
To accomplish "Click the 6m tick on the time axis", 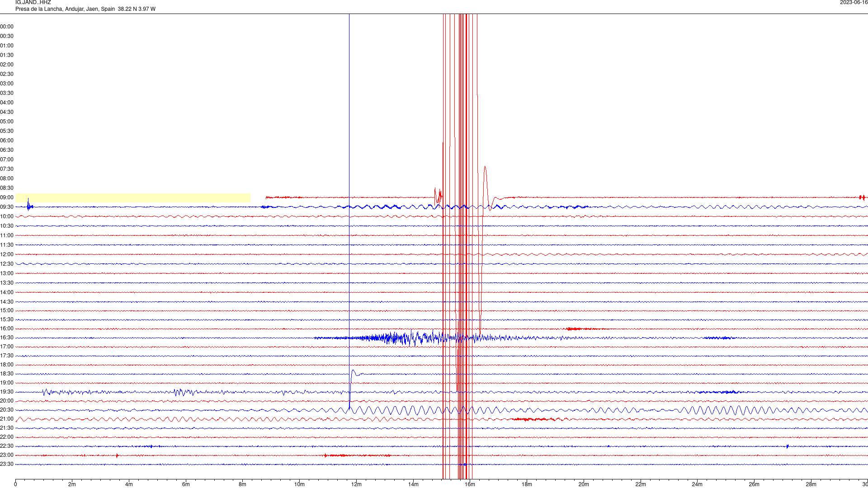I will coord(186,484).
